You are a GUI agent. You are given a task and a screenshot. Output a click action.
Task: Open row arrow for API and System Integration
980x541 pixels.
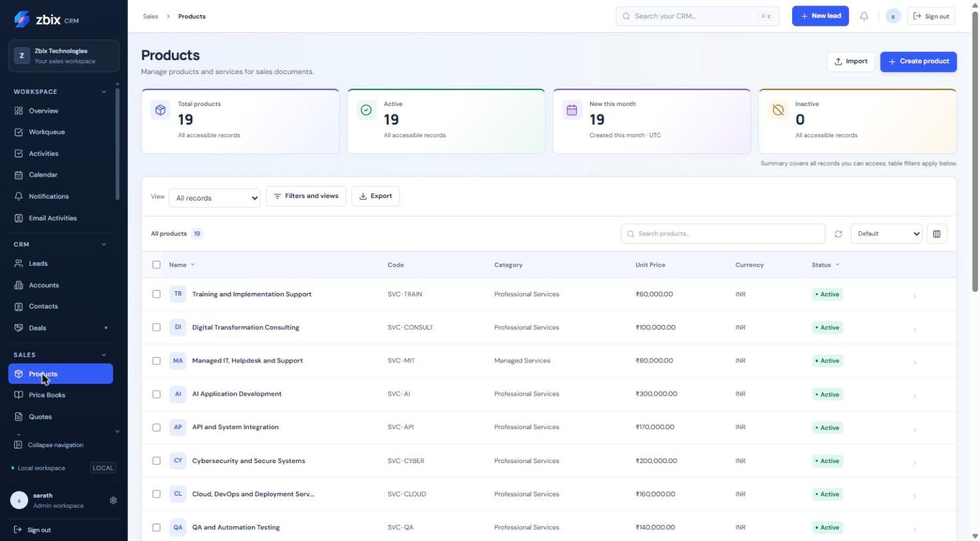pyautogui.click(x=915, y=429)
